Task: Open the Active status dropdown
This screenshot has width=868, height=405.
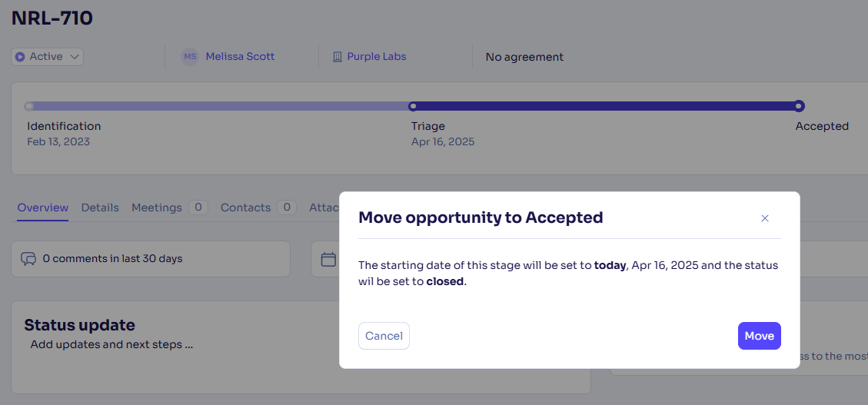Action: [47, 56]
